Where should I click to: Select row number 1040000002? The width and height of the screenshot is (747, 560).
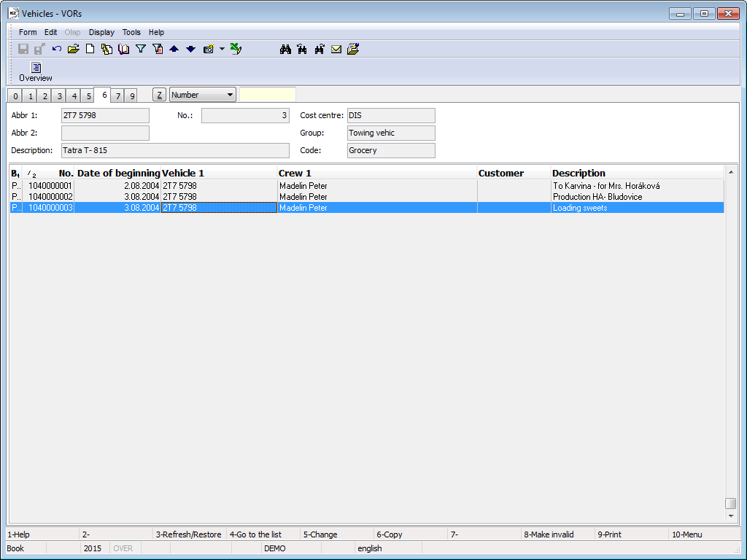point(367,197)
